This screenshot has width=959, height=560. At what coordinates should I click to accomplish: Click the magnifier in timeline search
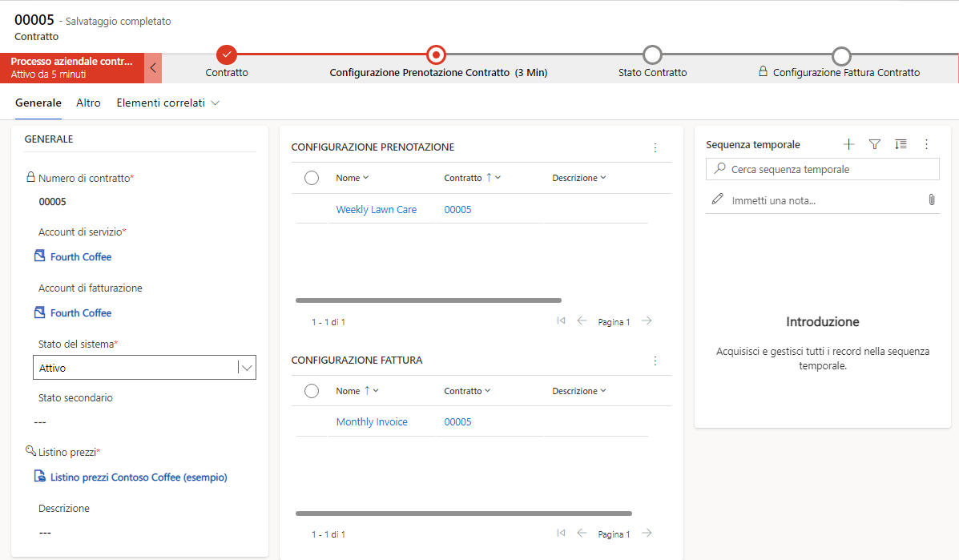click(x=720, y=168)
